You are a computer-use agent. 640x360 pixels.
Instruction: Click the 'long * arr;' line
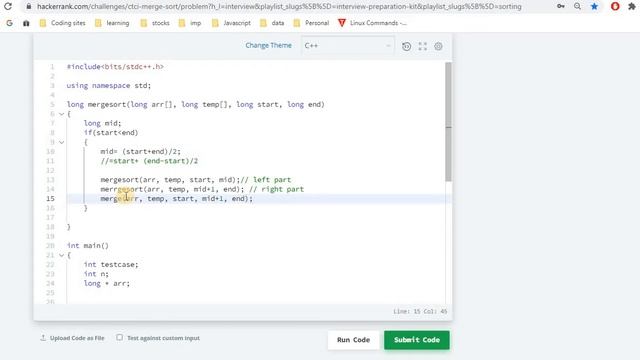click(107, 283)
